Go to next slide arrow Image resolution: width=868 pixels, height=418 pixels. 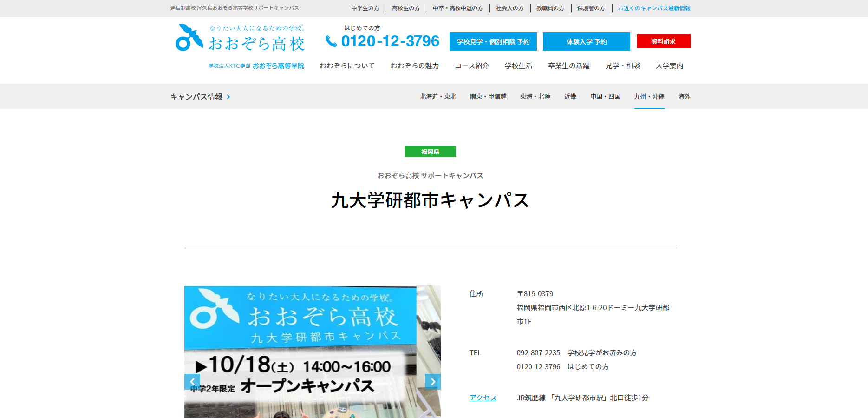point(433,382)
